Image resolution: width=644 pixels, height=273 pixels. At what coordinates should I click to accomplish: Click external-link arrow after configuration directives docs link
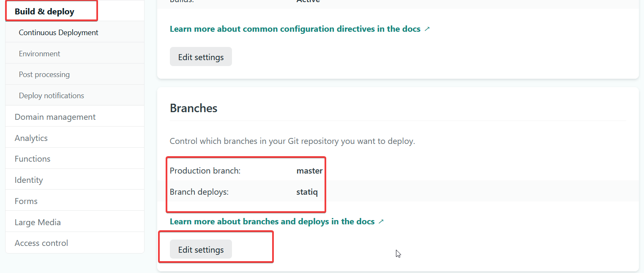pyautogui.click(x=427, y=29)
